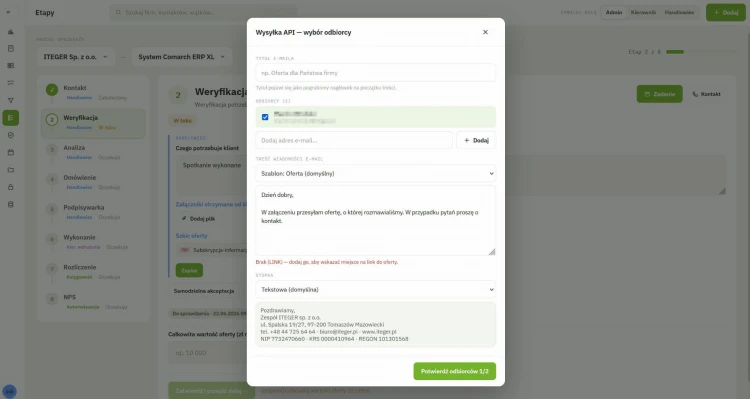Select the Podpisywarka stage
The image size is (750, 399).
click(x=93, y=212)
